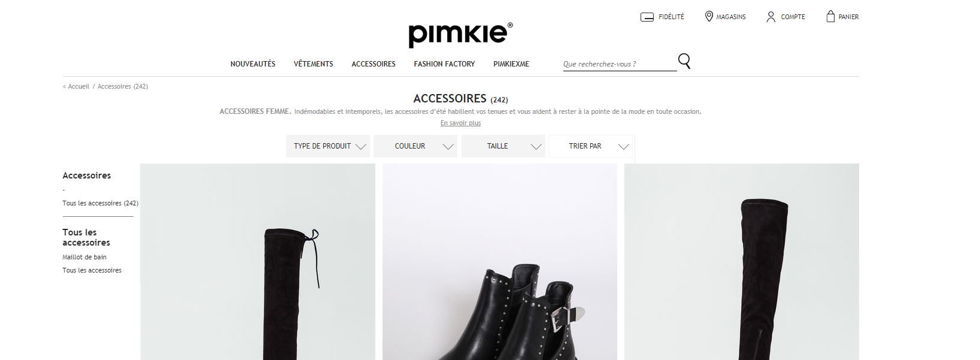Expand the Type de produit filter

328,146
